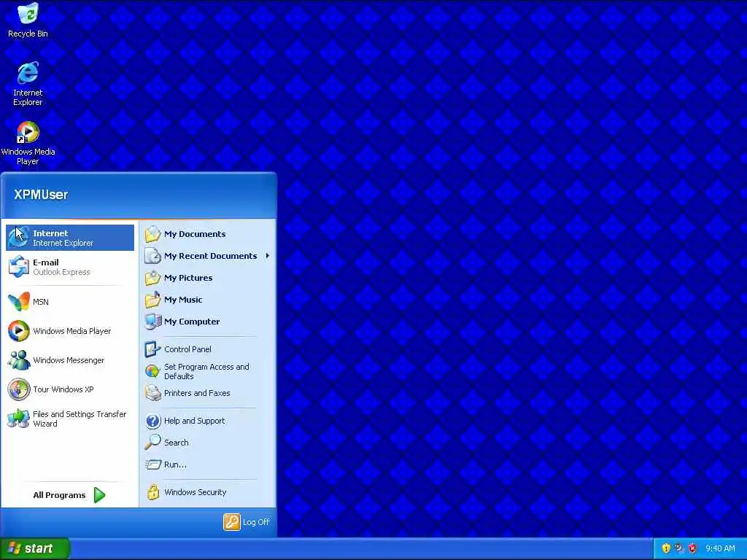Open Outlook Express E-mail icon in Start menu
747x560 pixels.
click(x=18, y=267)
